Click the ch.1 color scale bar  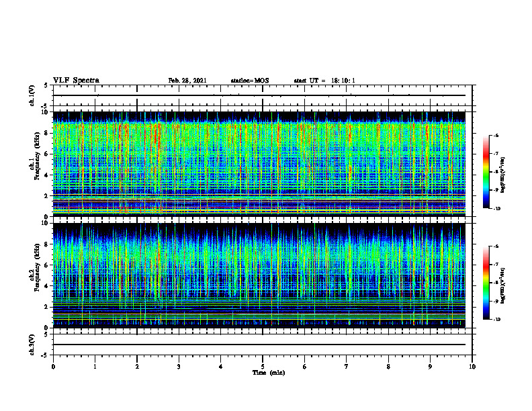tap(486, 172)
